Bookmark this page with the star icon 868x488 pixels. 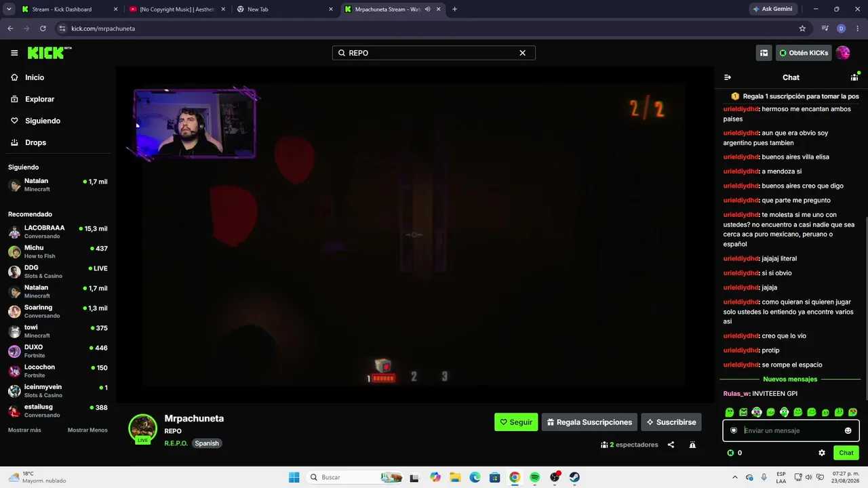click(802, 28)
